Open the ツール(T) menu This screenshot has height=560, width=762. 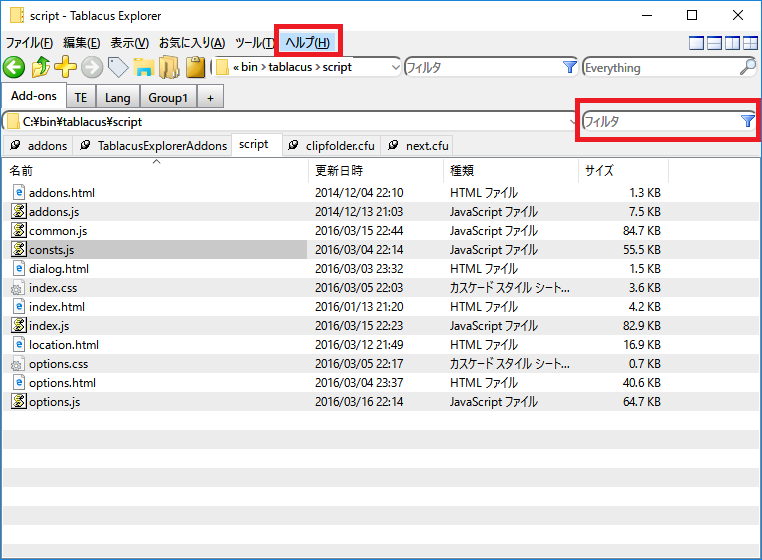coord(254,43)
